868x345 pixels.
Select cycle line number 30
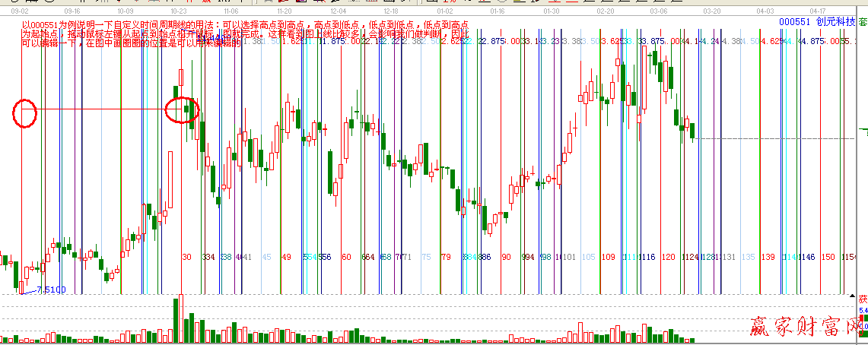pos(186,258)
